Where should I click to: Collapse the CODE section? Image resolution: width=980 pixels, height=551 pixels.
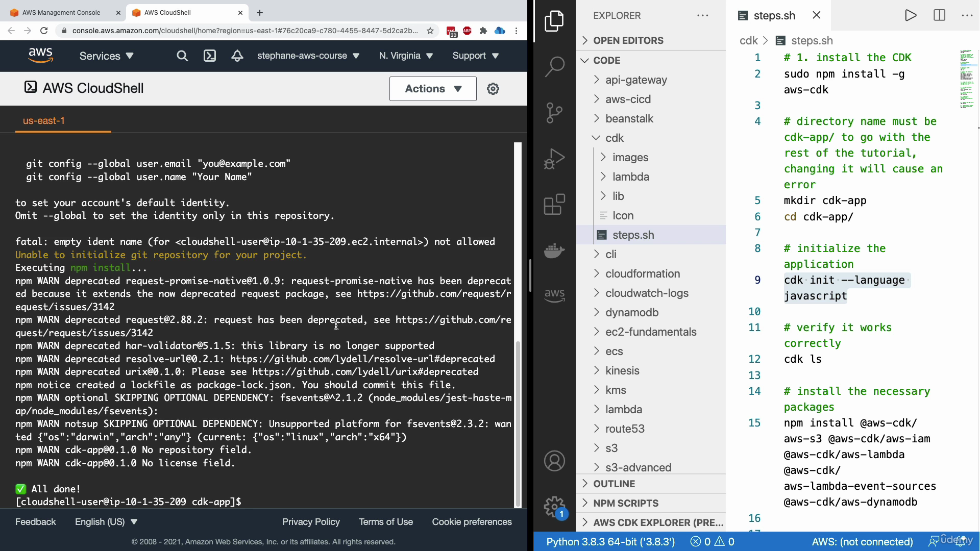coord(651,60)
